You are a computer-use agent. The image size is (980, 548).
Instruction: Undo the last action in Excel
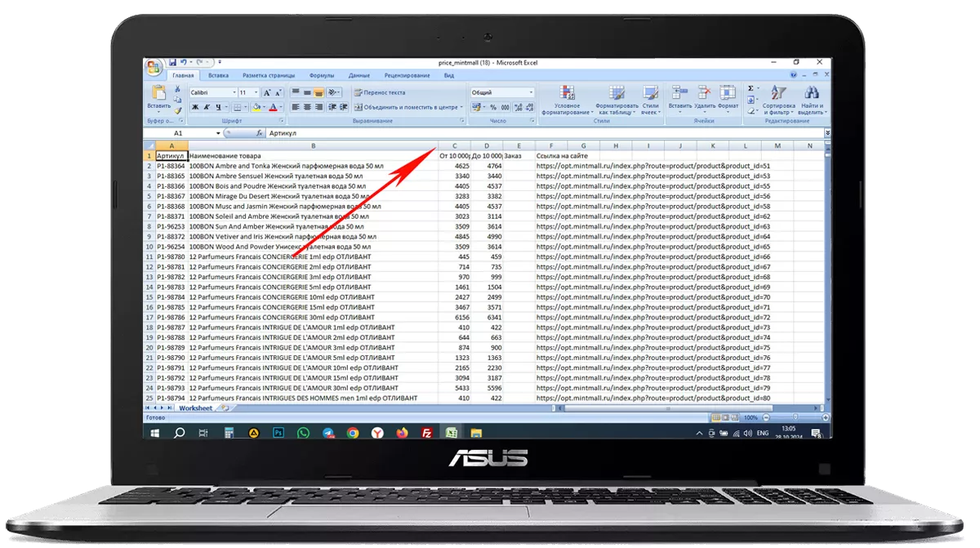coord(184,62)
